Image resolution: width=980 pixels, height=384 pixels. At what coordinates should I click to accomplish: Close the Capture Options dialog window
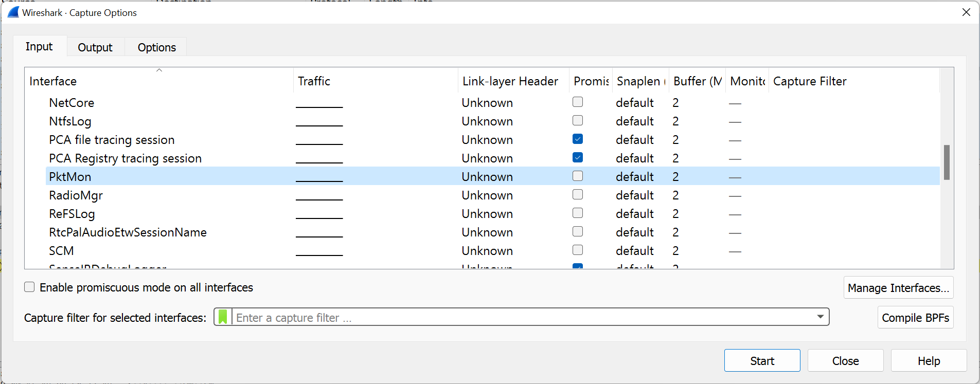click(966, 12)
